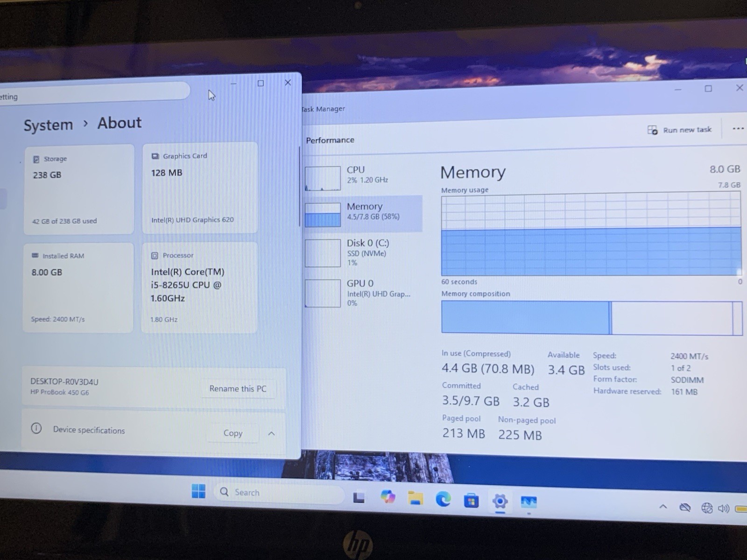
Task: Click the '3.2 GB' Cached value
Action: point(531,402)
